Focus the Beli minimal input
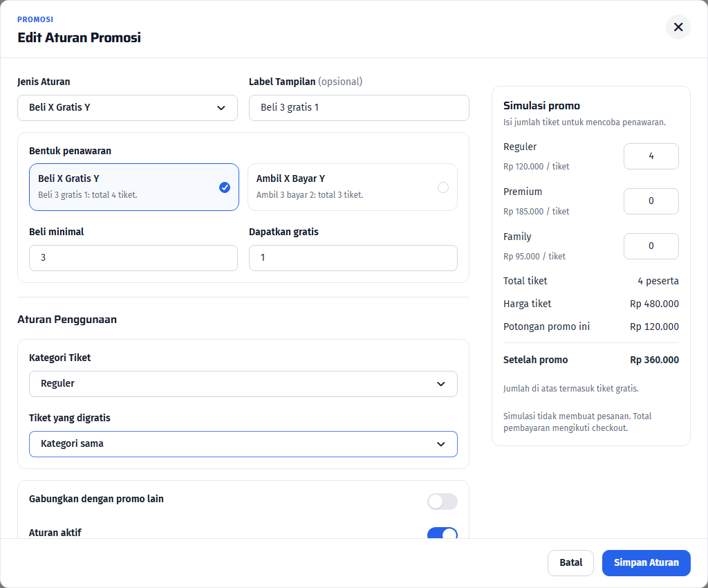The image size is (708, 588). 133,258
